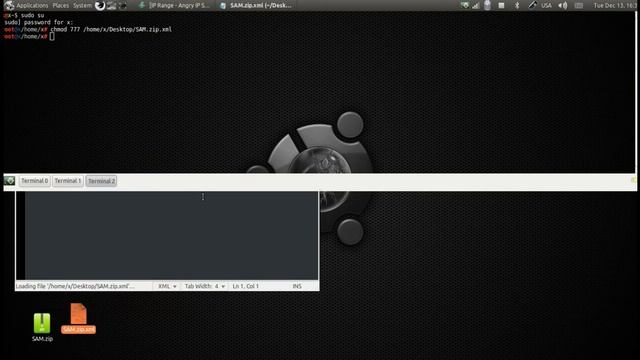The height and width of the screenshot is (360, 640).
Task: Open the Applications menu
Action: (32, 5)
